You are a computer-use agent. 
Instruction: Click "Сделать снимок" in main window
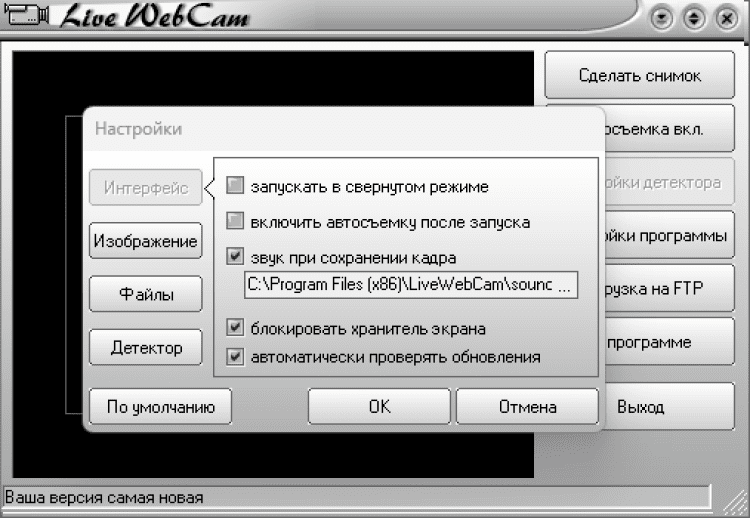[x=640, y=75]
